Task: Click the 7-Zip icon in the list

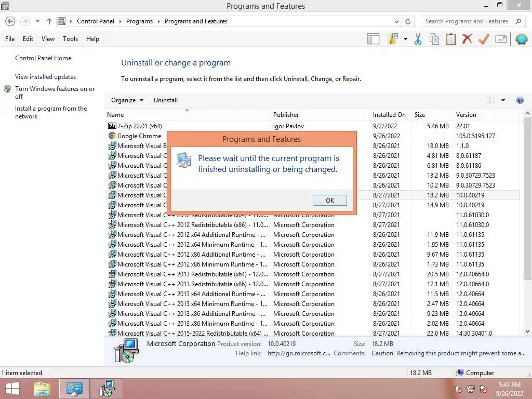Action: click(112, 126)
